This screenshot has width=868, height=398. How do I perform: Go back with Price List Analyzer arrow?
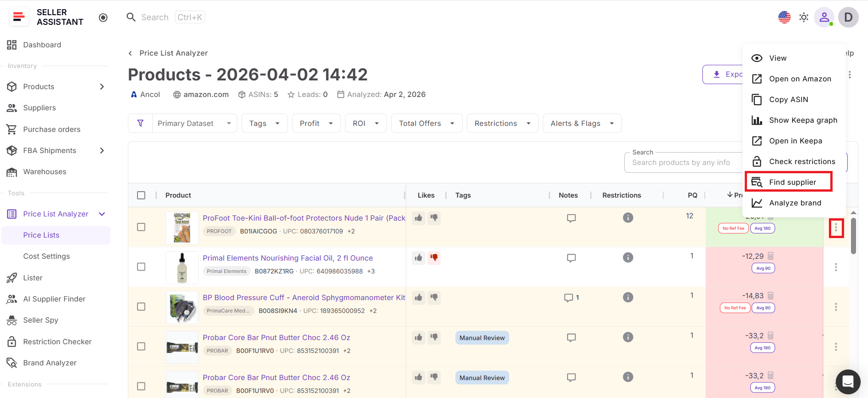point(130,53)
